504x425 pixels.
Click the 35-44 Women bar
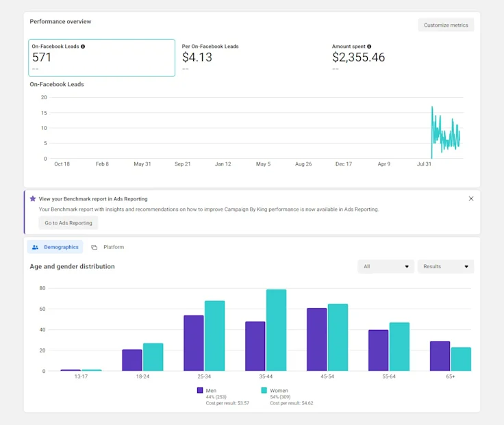tap(277, 331)
